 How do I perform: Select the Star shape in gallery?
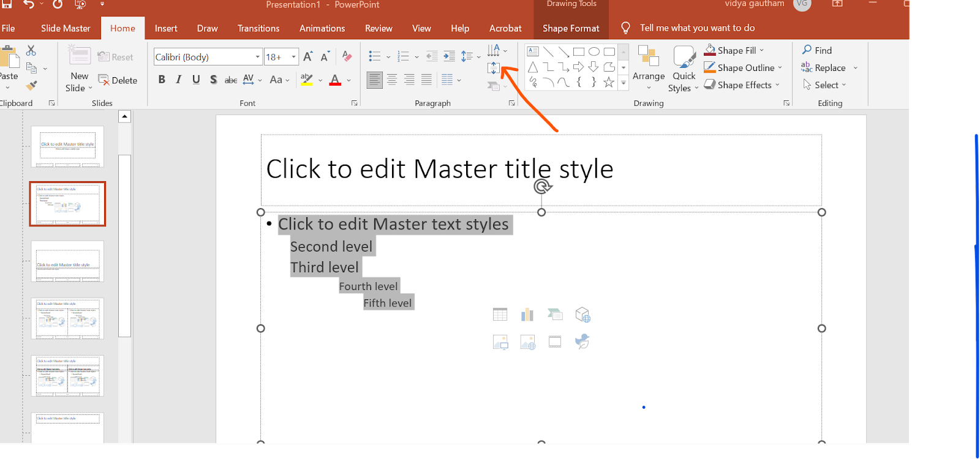click(x=609, y=82)
